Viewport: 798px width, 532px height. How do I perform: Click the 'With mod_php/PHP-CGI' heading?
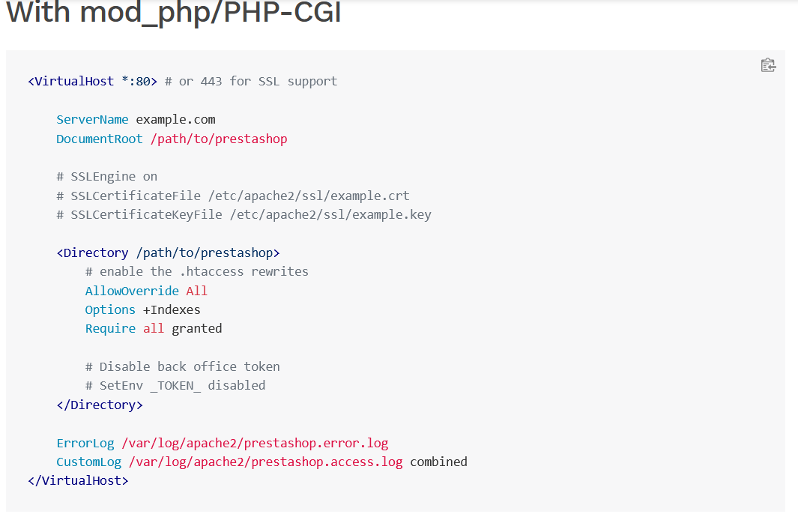pyautogui.click(x=174, y=12)
